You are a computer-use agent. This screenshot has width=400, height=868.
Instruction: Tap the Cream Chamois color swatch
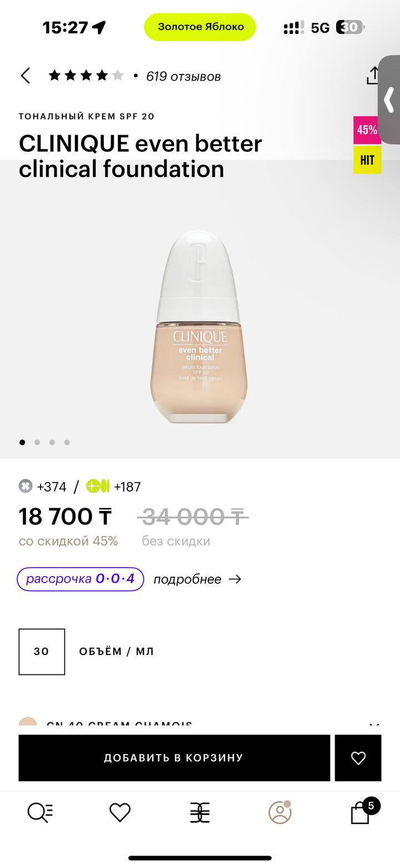(x=28, y=723)
